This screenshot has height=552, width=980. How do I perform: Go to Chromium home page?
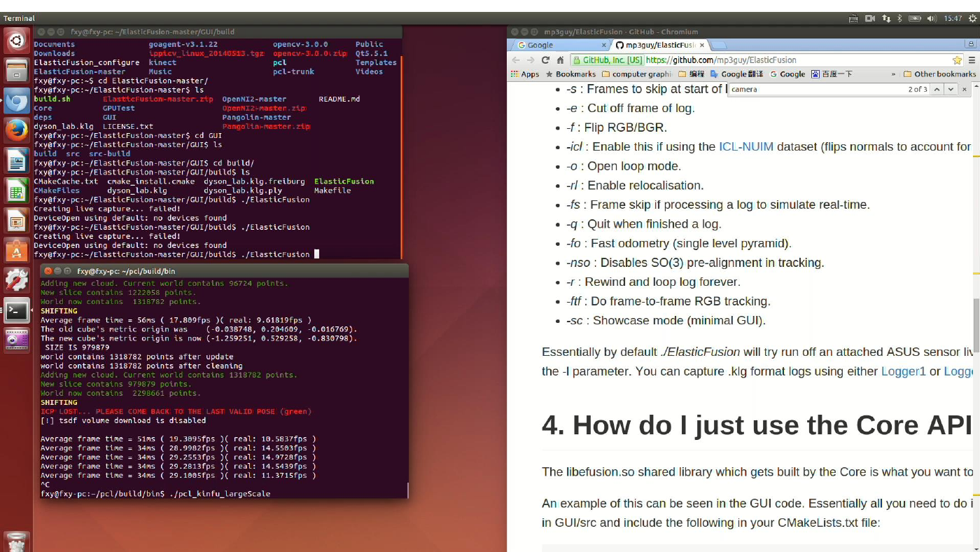click(x=560, y=60)
